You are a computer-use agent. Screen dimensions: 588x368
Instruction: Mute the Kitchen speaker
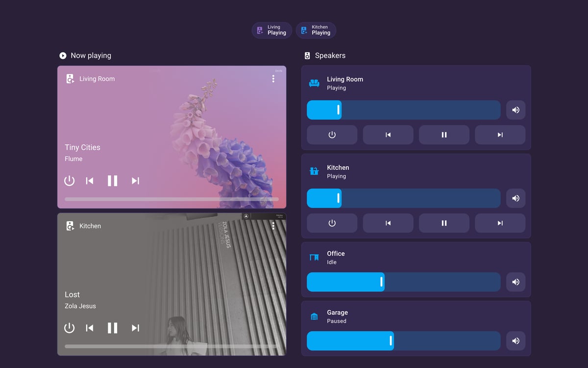click(515, 198)
